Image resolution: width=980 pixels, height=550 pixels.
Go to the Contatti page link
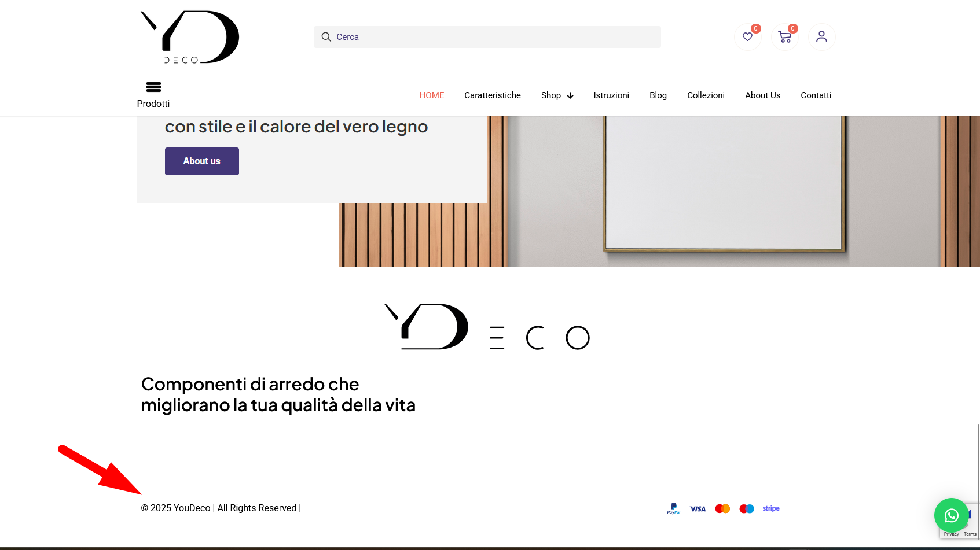pyautogui.click(x=816, y=95)
